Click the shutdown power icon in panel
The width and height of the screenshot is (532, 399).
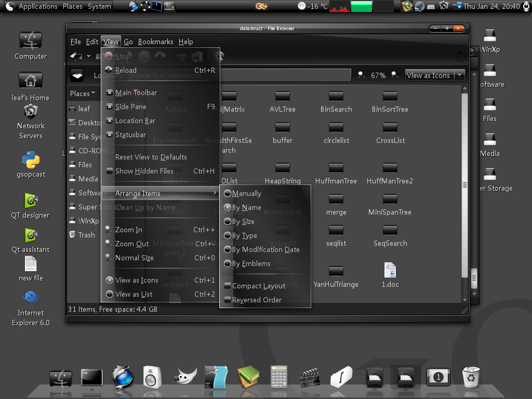pos(526,6)
